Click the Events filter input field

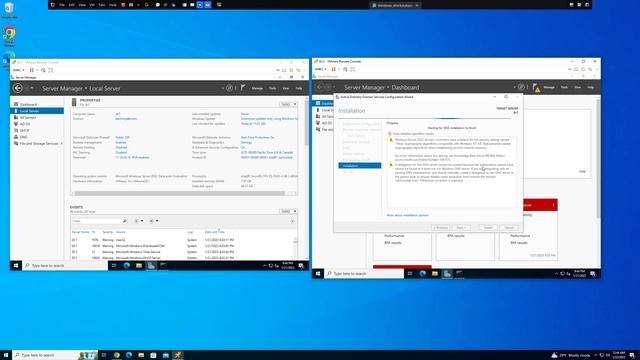click(97, 221)
